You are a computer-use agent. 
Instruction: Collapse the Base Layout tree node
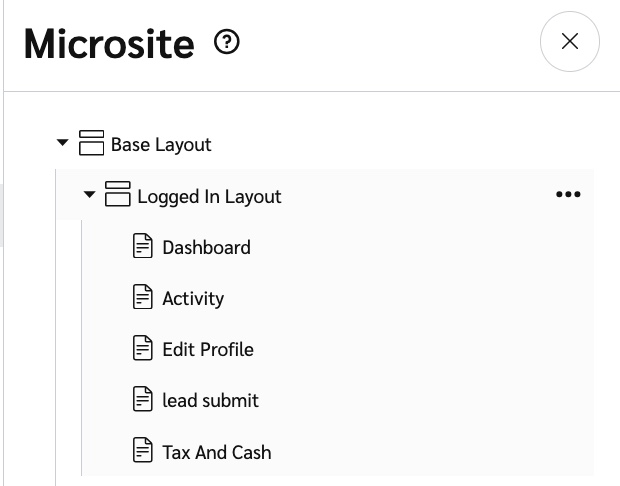click(64, 144)
